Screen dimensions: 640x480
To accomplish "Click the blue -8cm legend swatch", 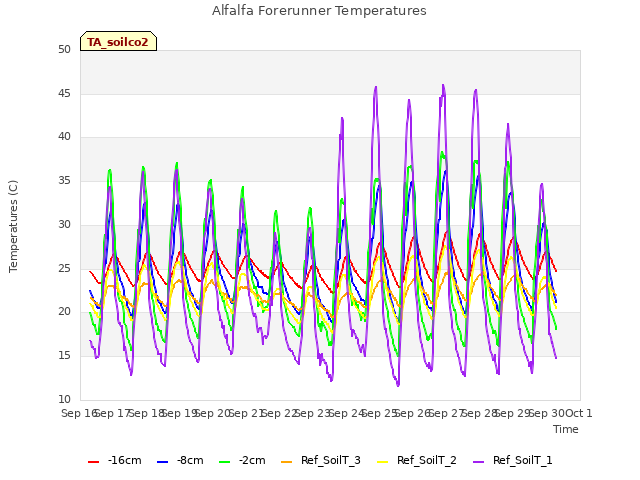I will point(162,462).
